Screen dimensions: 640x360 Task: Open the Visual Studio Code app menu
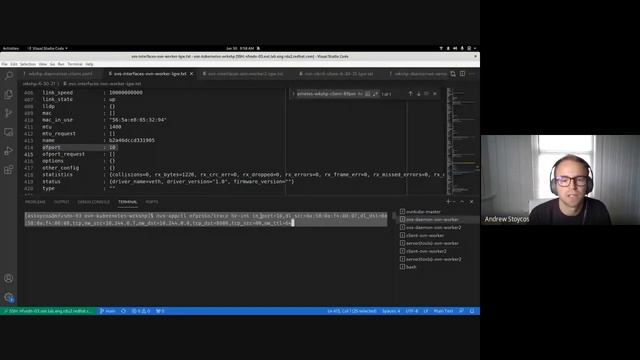(47, 48)
